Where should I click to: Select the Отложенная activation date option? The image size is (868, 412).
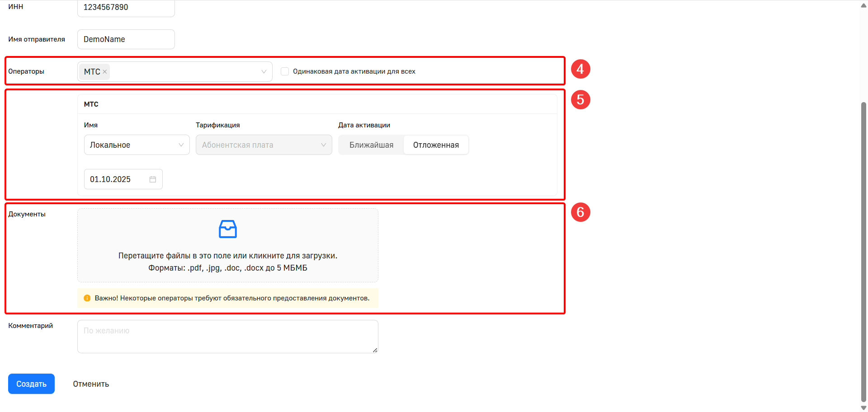[x=436, y=145]
